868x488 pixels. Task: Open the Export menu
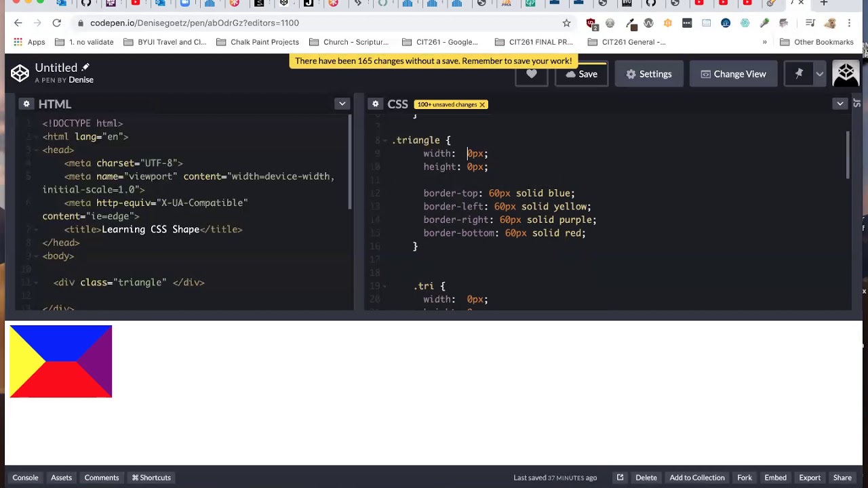(x=810, y=477)
